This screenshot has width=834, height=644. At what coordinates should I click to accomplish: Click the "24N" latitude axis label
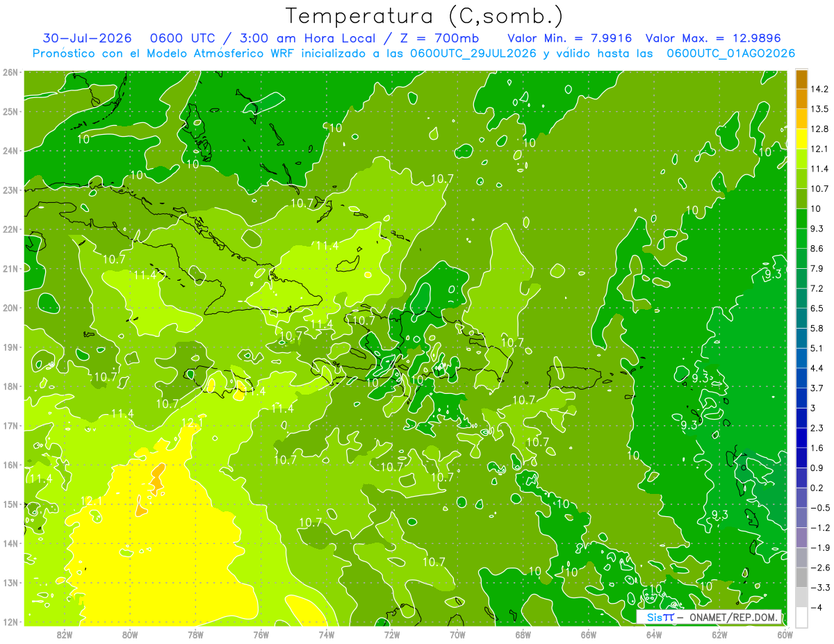(x=10, y=150)
